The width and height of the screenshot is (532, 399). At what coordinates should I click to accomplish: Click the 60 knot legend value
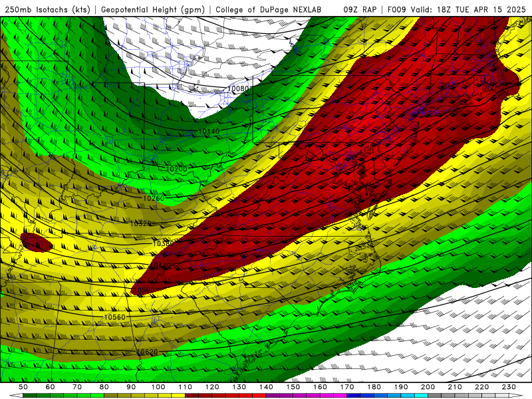(x=51, y=387)
